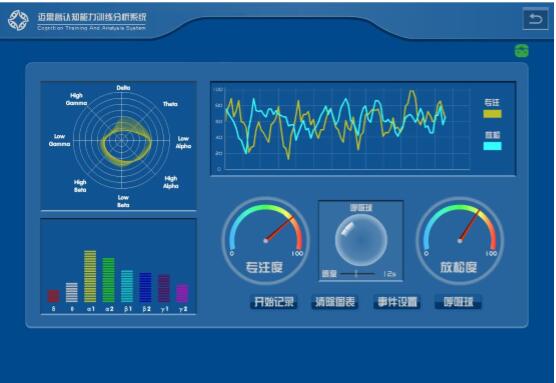
Task: Click the dark blue β2 bar
Action: pos(145,288)
